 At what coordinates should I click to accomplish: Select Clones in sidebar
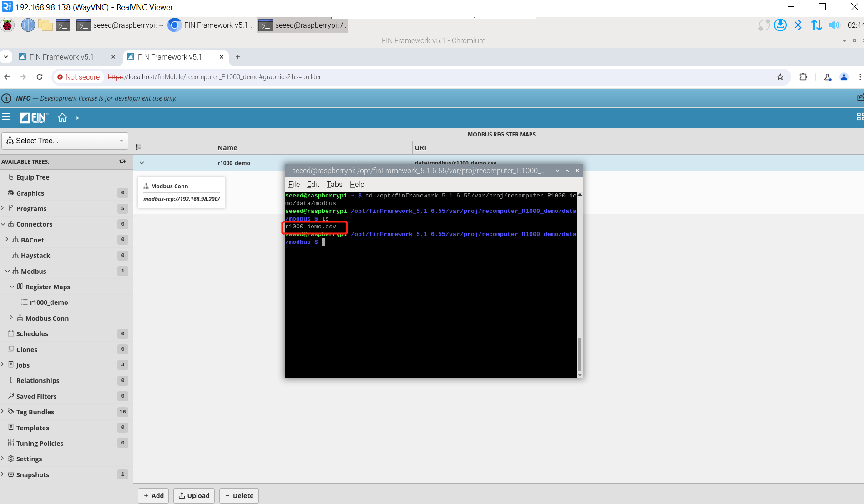[27, 349]
